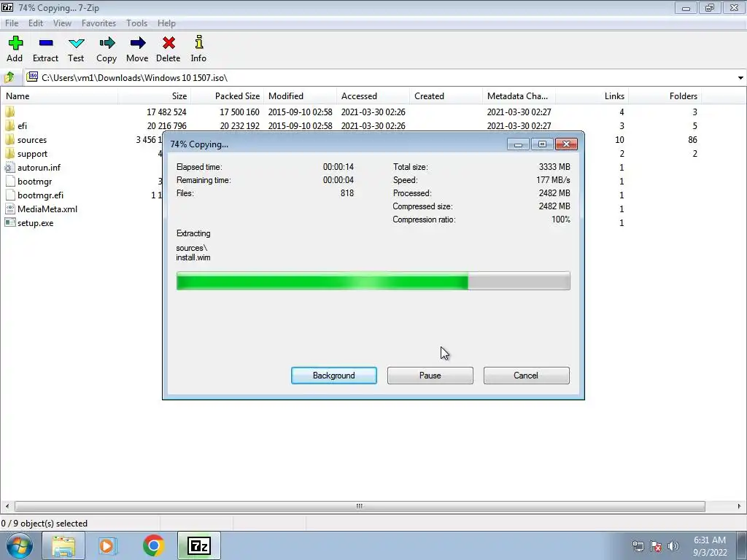Click the Pause button
The height and width of the screenshot is (560, 747).
(x=430, y=376)
